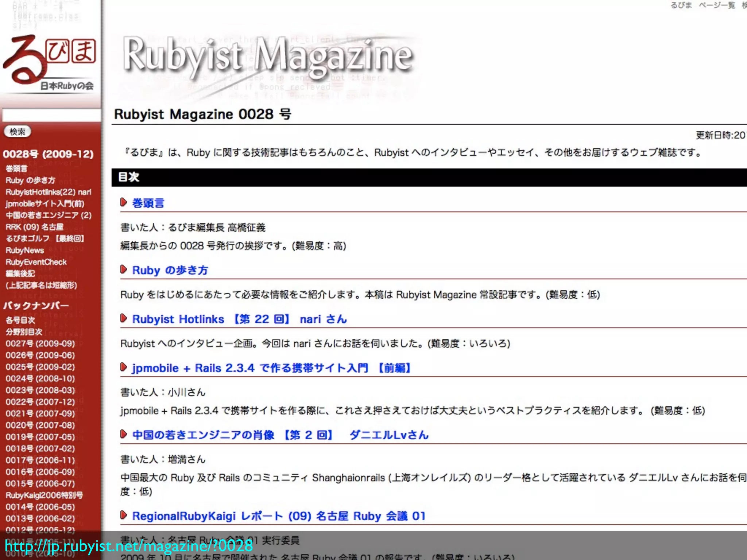Open the RubyKaigi2006特別号 back number
Image resolution: width=747 pixels, height=560 pixels.
(44, 495)
